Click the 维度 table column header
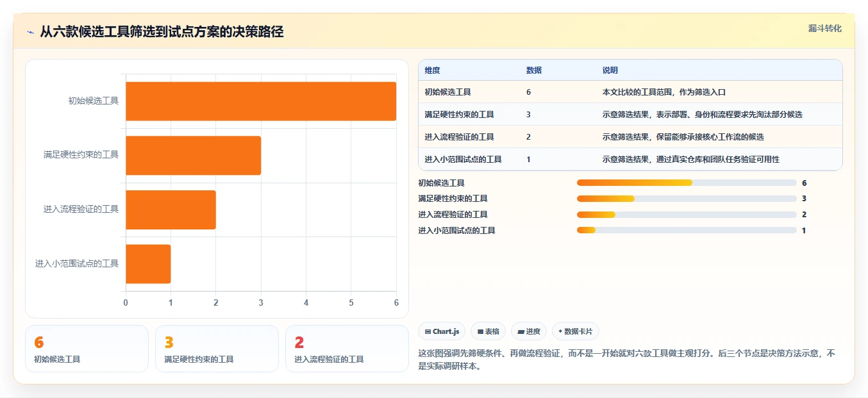The width and height of the screenshot is (868, 398). click(433, 70)
